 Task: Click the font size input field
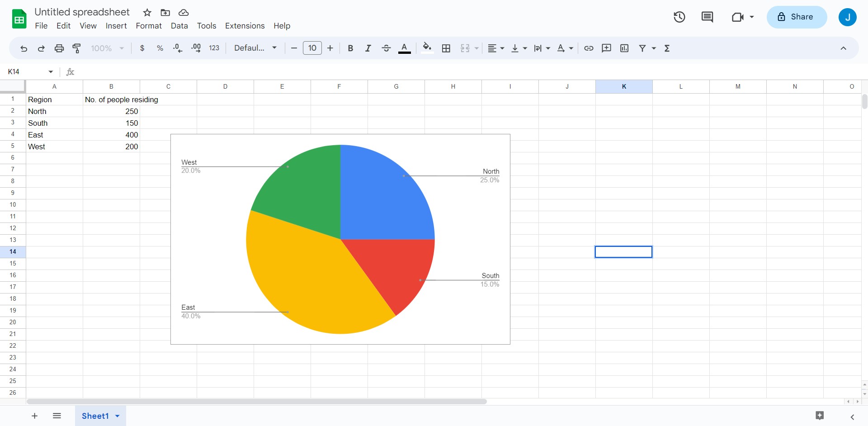point(312,48)
